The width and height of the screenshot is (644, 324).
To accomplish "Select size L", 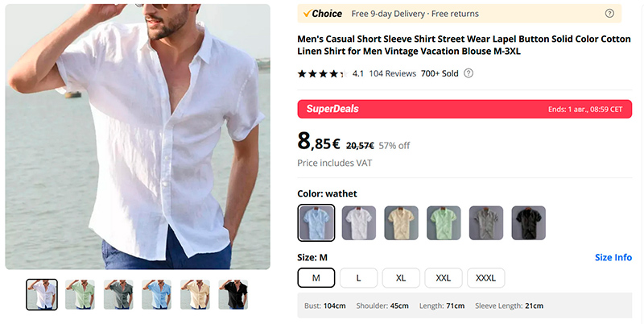I will point(358,278).
